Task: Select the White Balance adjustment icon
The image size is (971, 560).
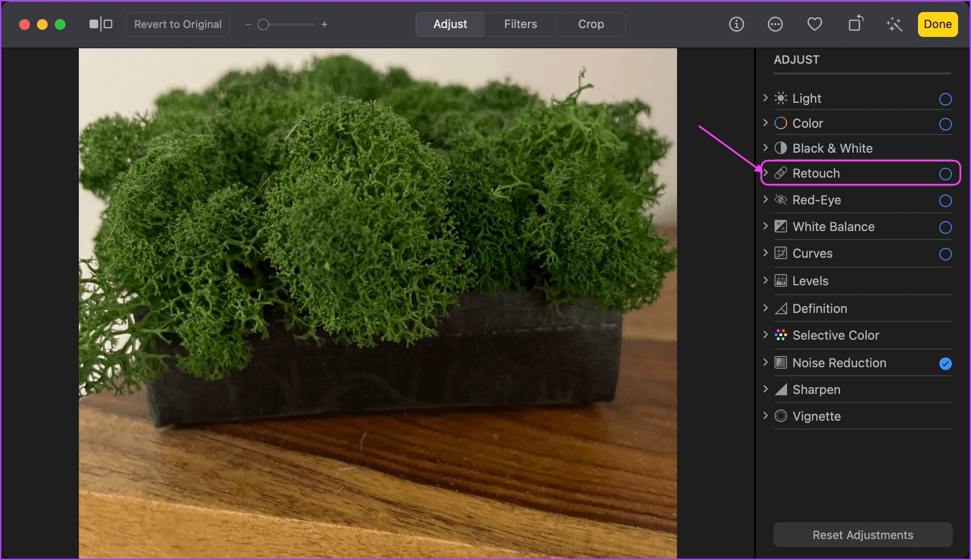Action: click(781, 226)
